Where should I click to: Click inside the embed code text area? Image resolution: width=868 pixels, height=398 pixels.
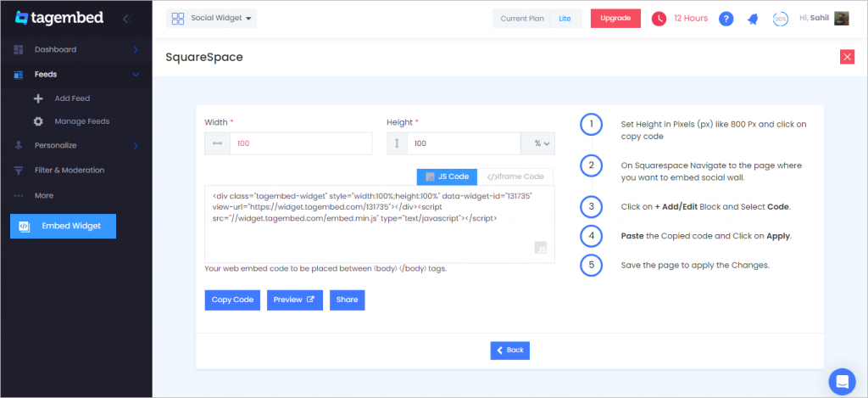click(x=379, y=225)
